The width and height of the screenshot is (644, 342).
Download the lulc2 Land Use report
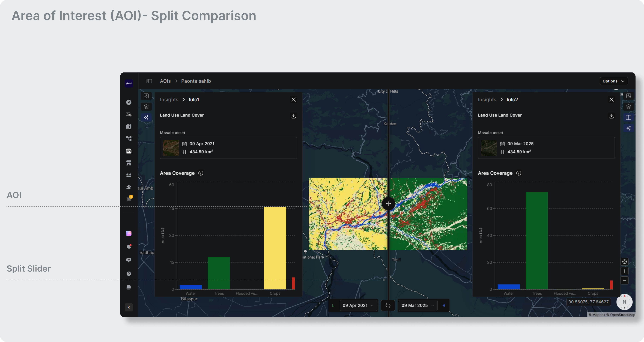612,116
